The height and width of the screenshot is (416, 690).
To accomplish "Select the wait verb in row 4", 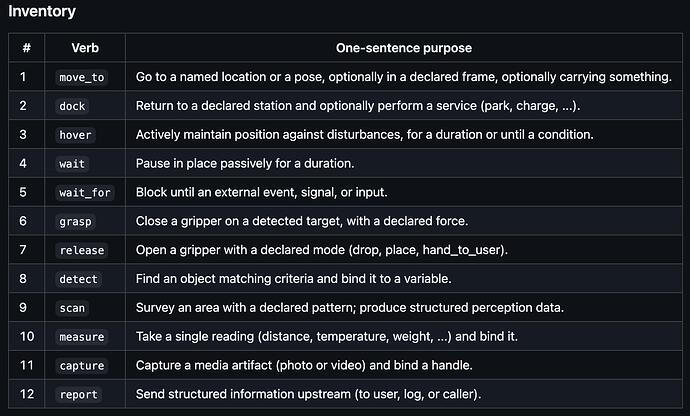I will tap(72, 164).
